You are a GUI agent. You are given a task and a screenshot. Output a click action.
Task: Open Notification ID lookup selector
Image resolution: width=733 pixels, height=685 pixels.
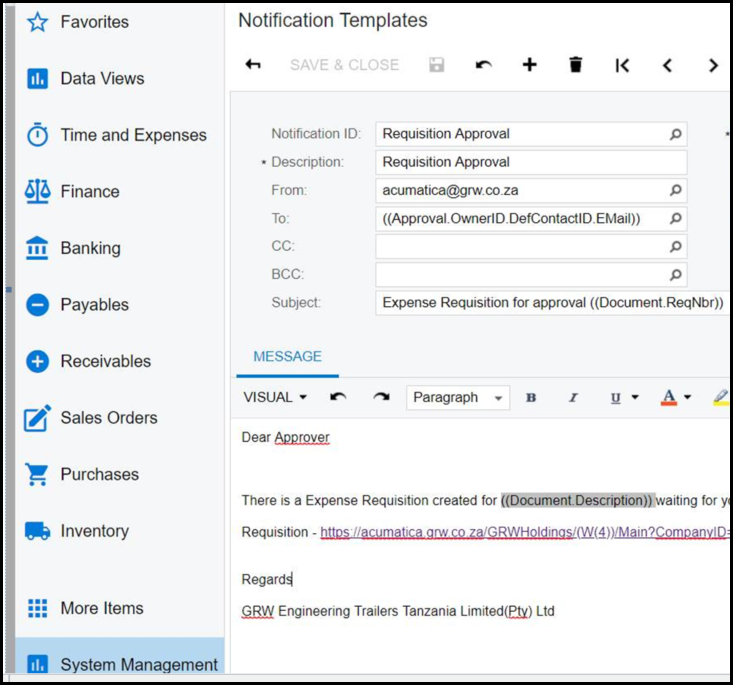675,134
